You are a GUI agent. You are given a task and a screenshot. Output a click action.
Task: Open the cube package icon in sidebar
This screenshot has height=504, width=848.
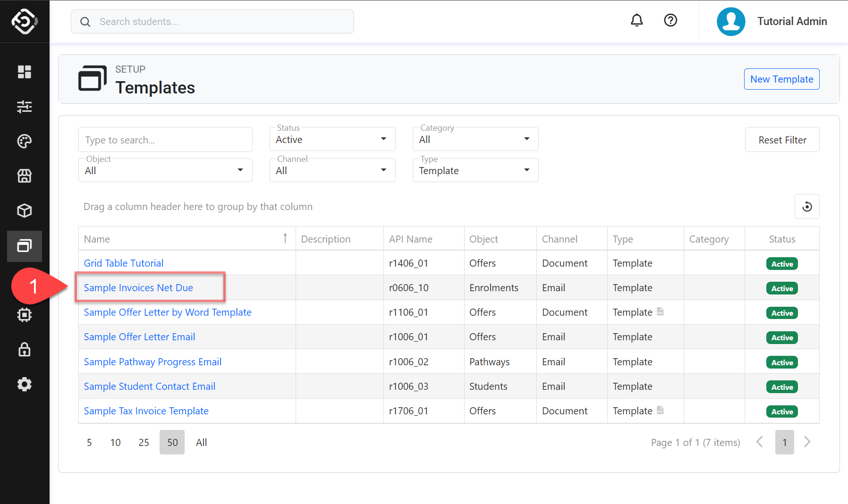click(x=25, y=210)
